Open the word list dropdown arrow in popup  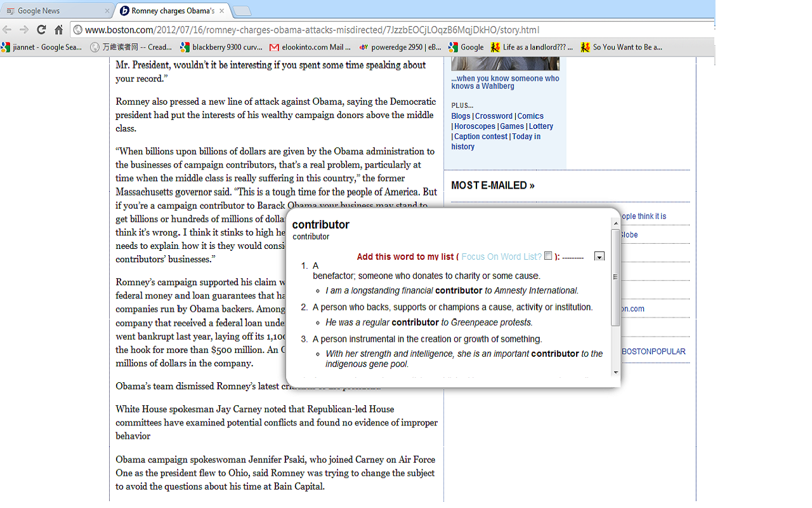coord(599,257)
